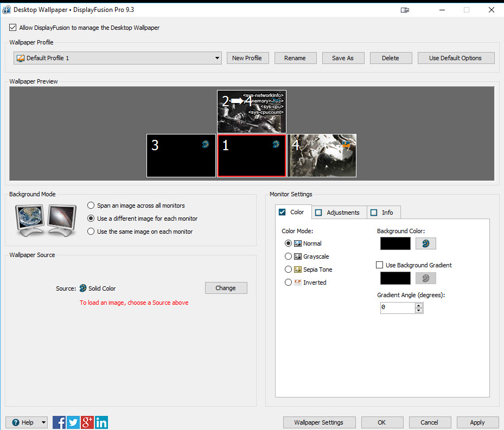Open the Help button dropdown arrow
Image resolution: width=504 pixels, height=430 pixels.
click(x=43, y=422)
